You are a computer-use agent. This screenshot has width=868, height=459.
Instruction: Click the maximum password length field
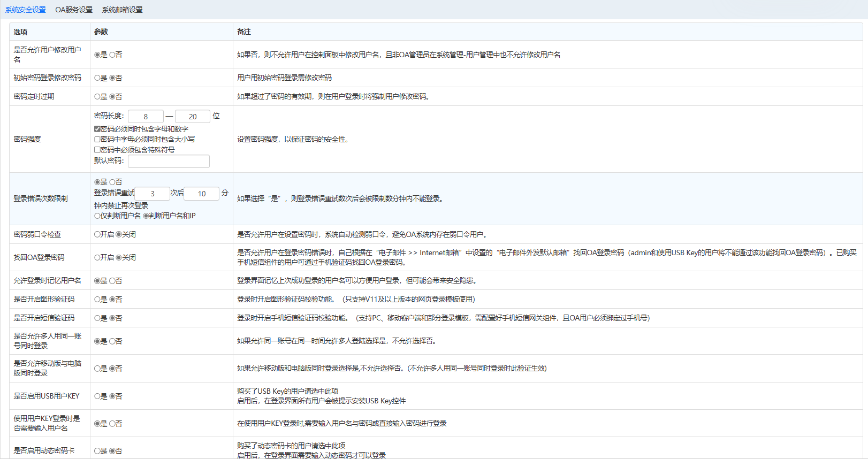[192, 117]
